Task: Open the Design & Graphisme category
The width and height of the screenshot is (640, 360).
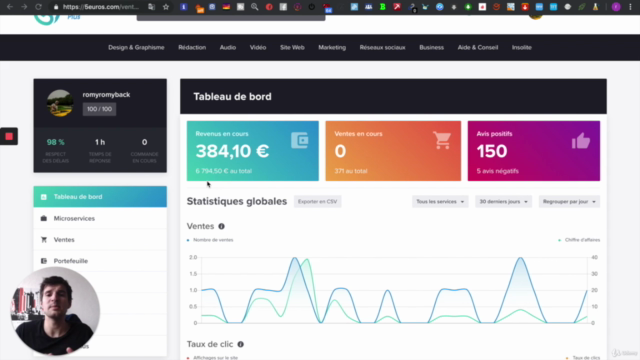Action: click(x=136, y=47)
